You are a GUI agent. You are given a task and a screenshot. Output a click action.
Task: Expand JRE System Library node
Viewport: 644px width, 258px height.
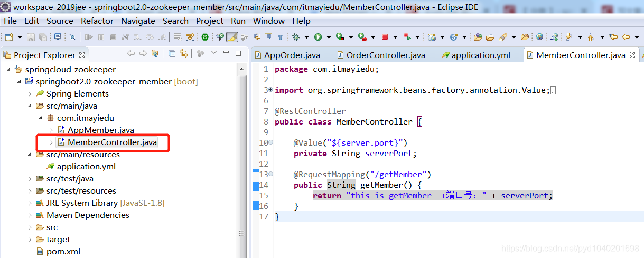coord(30,203)
